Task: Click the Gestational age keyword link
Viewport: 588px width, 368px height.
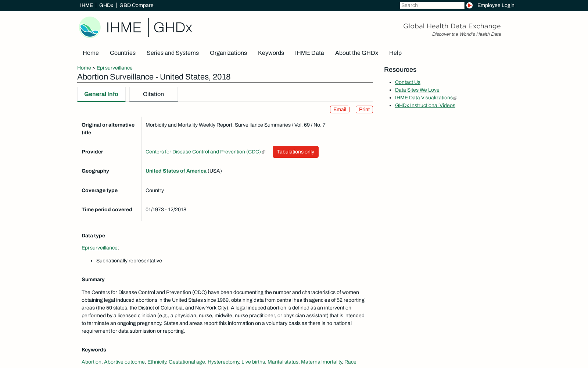Action: pyautogui.click(x=187, y=362)
